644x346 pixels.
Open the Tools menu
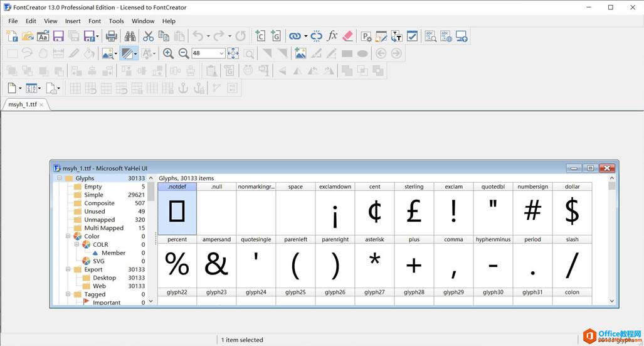[x=116, y=21]
